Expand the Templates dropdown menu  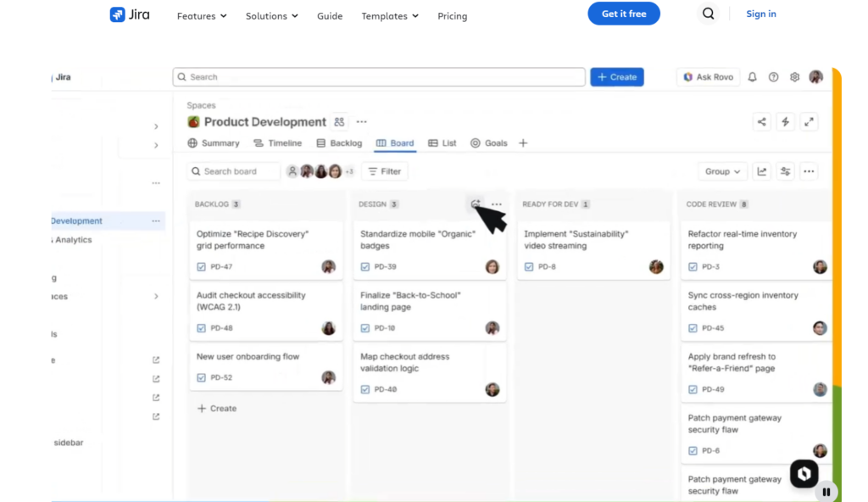point(390,16)
